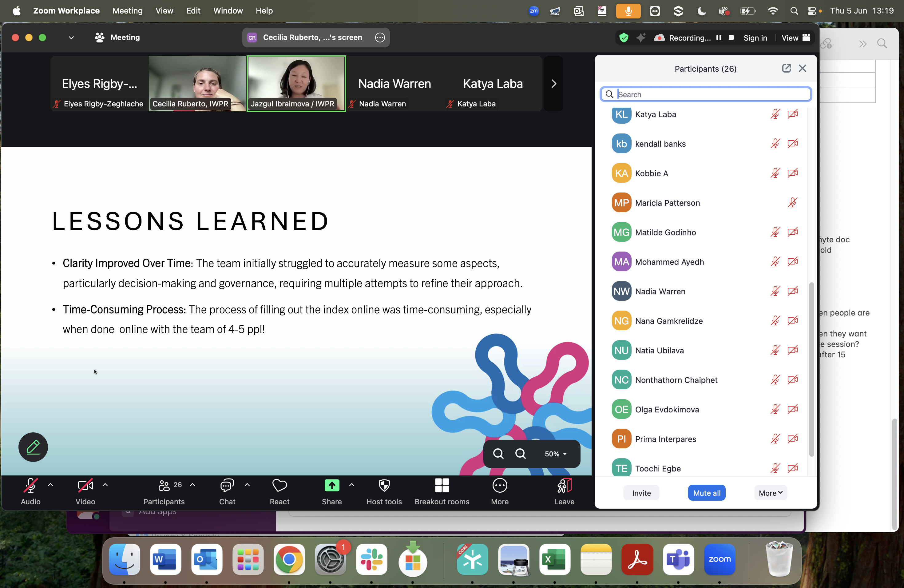Open the Meeting menu in menu bar
The width and height of the screenshot is (904, 588).
point(128,11)
